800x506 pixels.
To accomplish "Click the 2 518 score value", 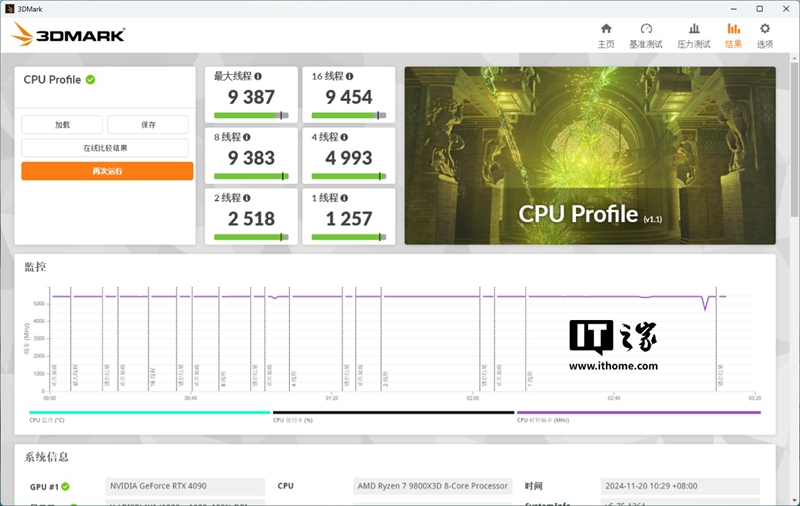I will (x=251, y=219).
